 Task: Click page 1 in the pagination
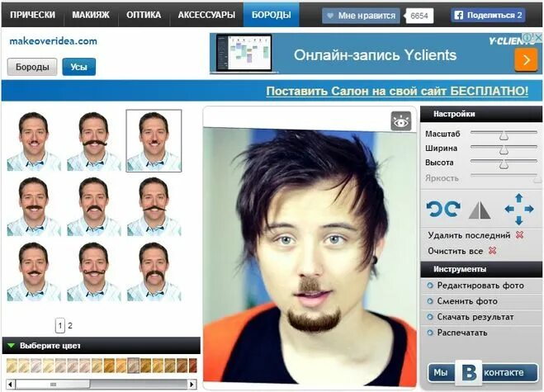[60, 326]
